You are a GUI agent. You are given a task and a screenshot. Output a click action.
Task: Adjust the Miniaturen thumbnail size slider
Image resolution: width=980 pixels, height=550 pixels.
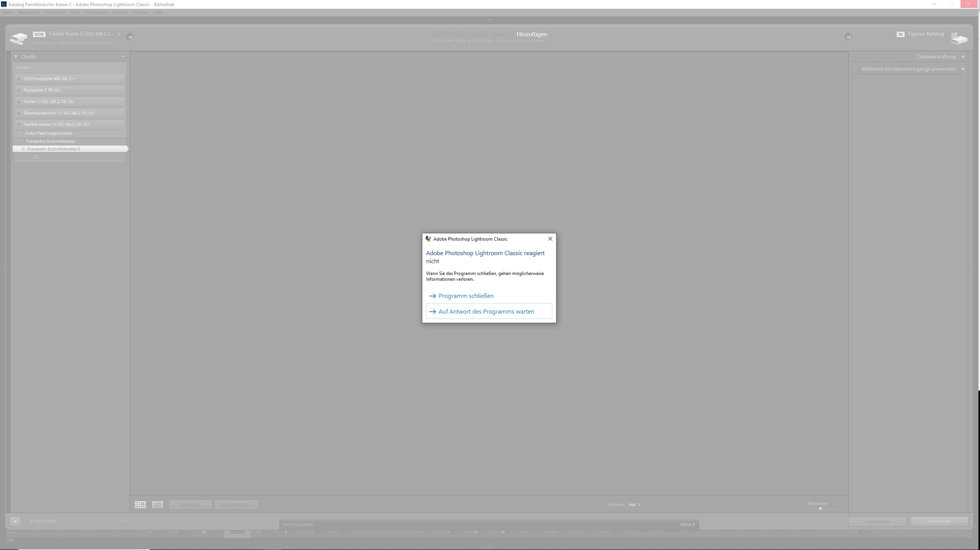click(x=820, y=508)
